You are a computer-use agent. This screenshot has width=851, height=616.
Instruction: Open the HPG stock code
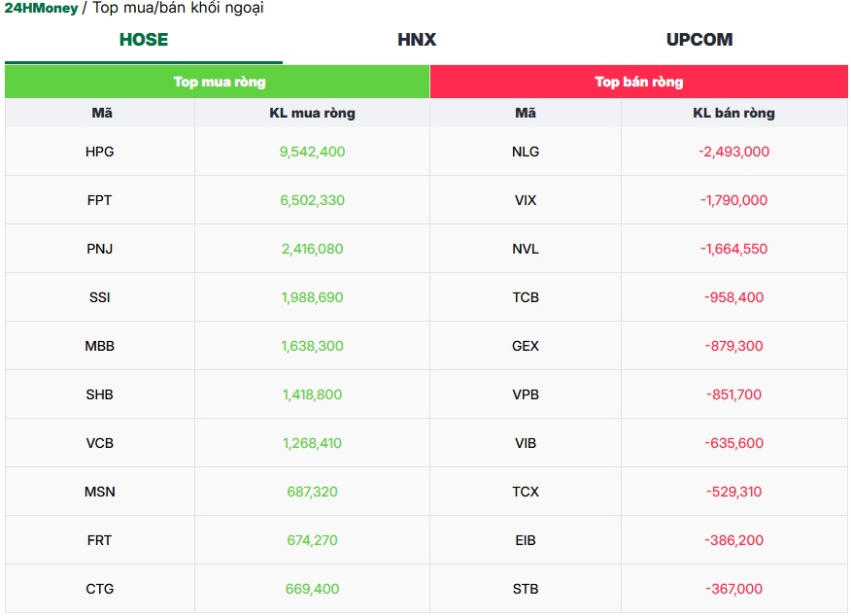[x=100, y=152]
